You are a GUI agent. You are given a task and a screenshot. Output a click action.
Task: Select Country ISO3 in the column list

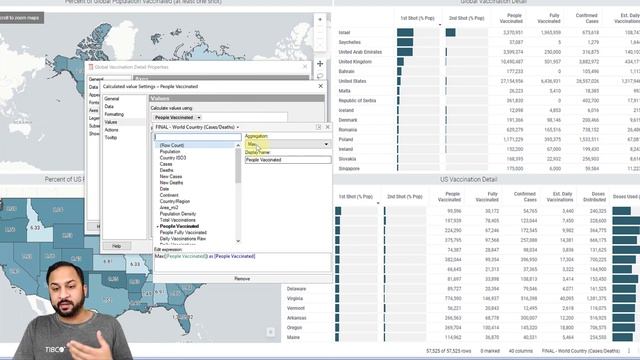pyautogui.click(x=173, y=158)
